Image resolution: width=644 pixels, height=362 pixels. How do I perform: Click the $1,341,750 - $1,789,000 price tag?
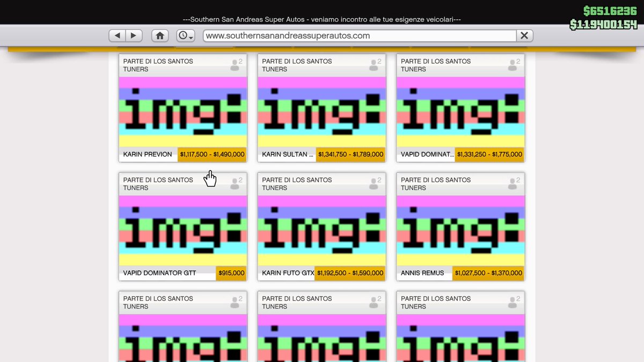pos(351,154)
